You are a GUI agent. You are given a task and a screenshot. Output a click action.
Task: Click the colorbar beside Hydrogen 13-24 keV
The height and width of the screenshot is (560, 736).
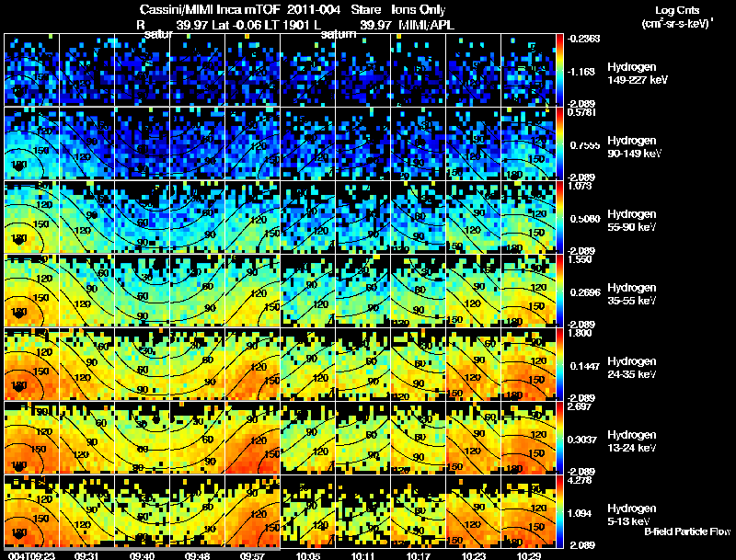pos(559,438)
